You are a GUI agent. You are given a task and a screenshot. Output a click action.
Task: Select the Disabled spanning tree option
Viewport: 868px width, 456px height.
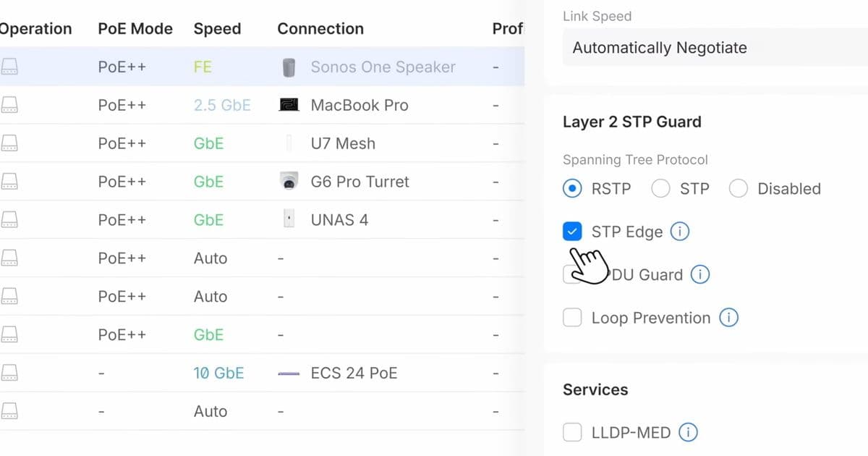739,188
